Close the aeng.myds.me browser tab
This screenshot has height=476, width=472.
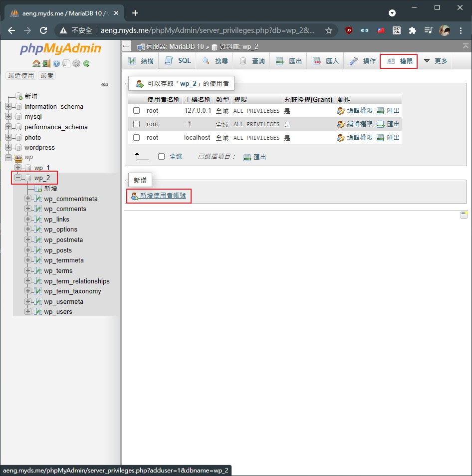pos(116,13)
